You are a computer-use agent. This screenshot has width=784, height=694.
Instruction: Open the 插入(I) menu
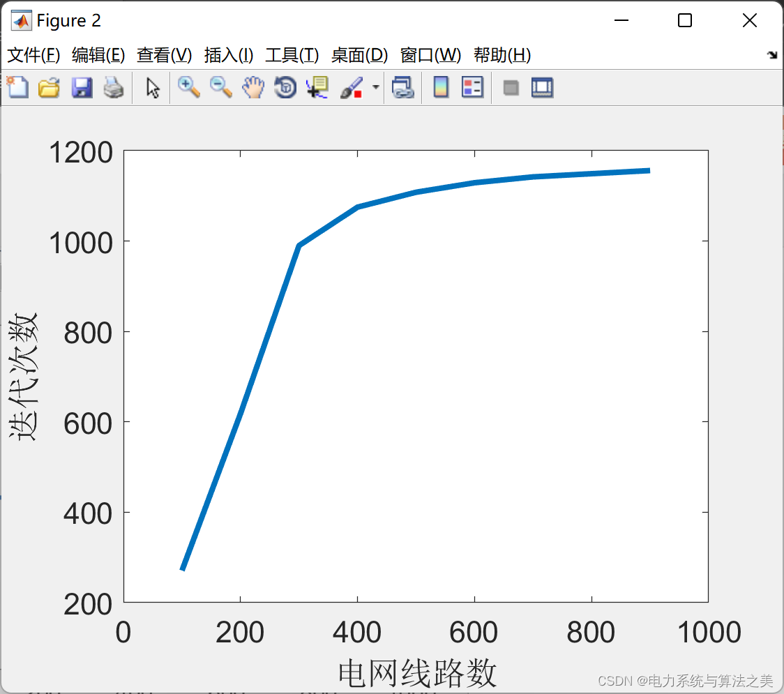pyautogui.click(x=229, y=55)
